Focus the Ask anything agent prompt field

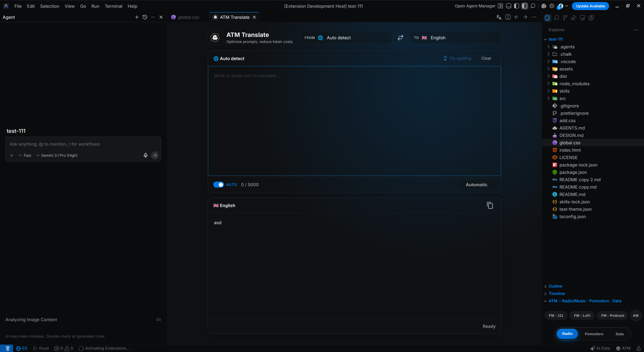83,144
